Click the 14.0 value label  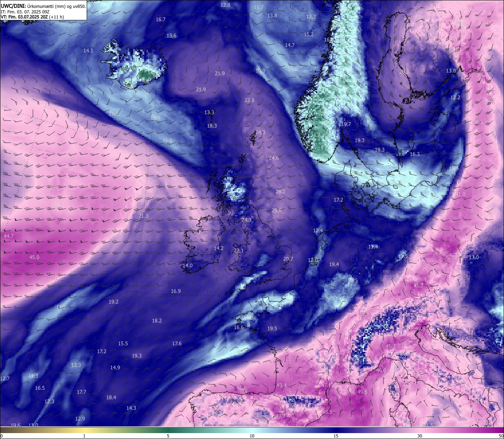click(x=187, y=265)
